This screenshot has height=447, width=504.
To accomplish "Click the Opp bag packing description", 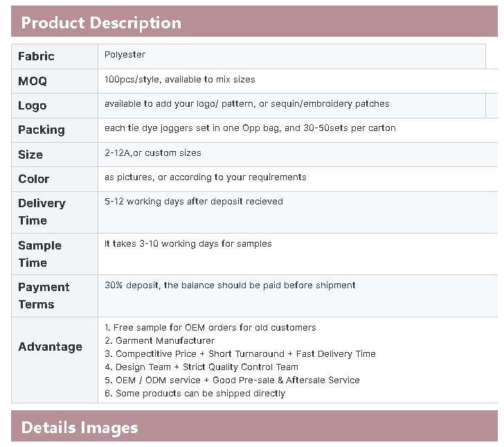I will click(x=250, y=128).
